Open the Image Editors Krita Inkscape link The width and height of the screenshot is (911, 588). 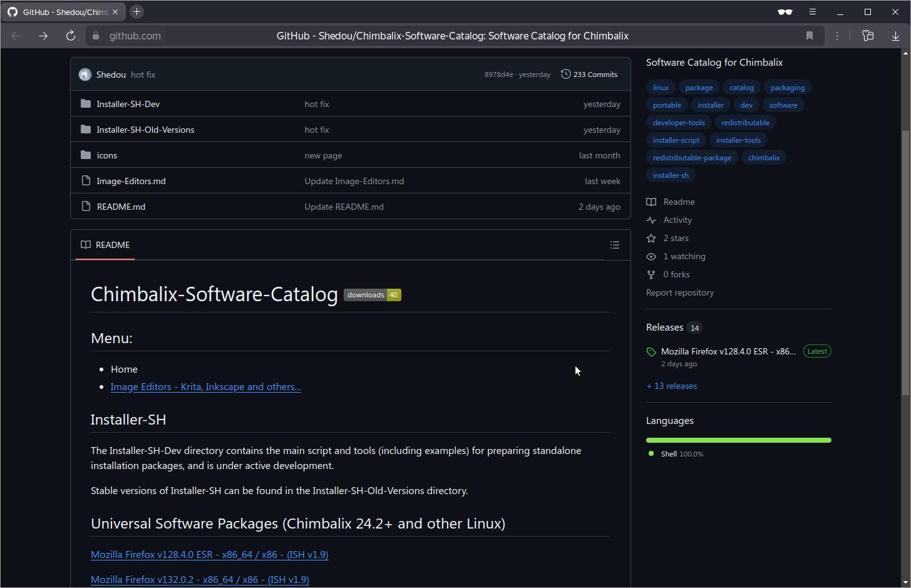coord(205,387)
